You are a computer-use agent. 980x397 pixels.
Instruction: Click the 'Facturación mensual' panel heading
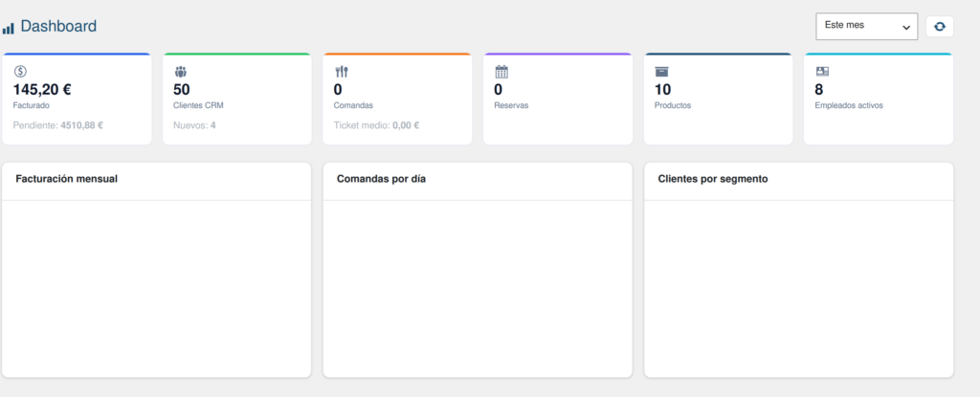point(67,179)
